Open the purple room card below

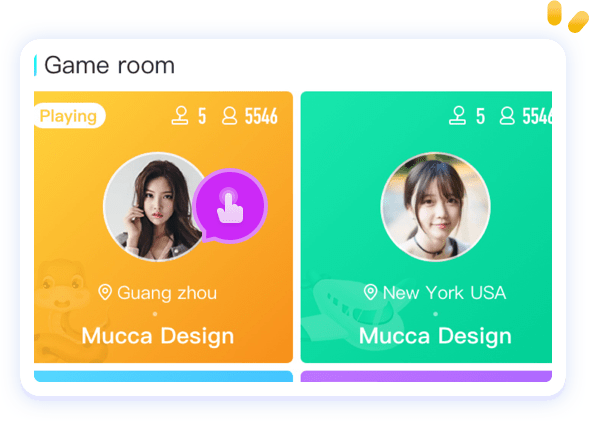pyautogui.click(x=426, y=376)
